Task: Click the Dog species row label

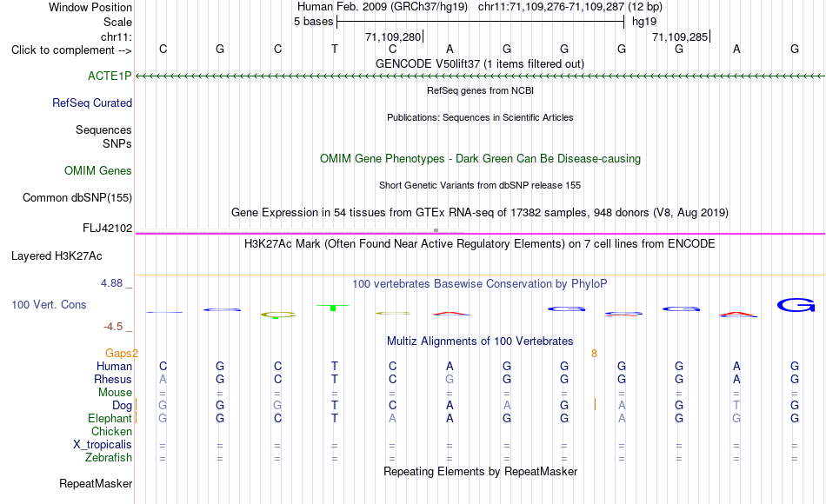Action: (x=122, y=405)
